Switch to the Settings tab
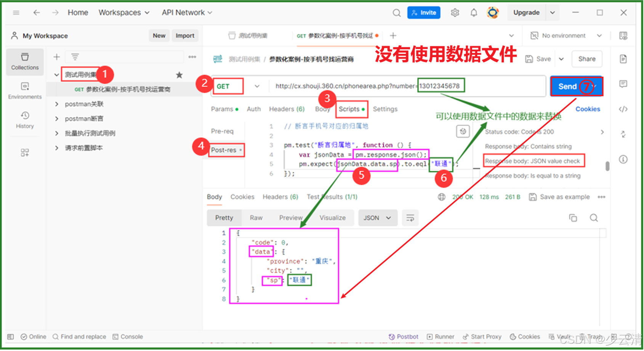 point(385,109)
